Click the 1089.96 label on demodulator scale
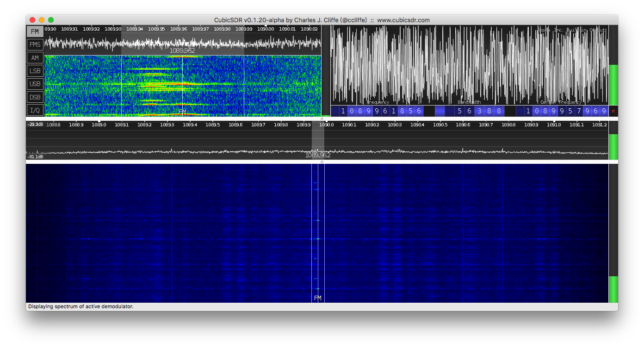644x348 pixels. coord(178,29)
